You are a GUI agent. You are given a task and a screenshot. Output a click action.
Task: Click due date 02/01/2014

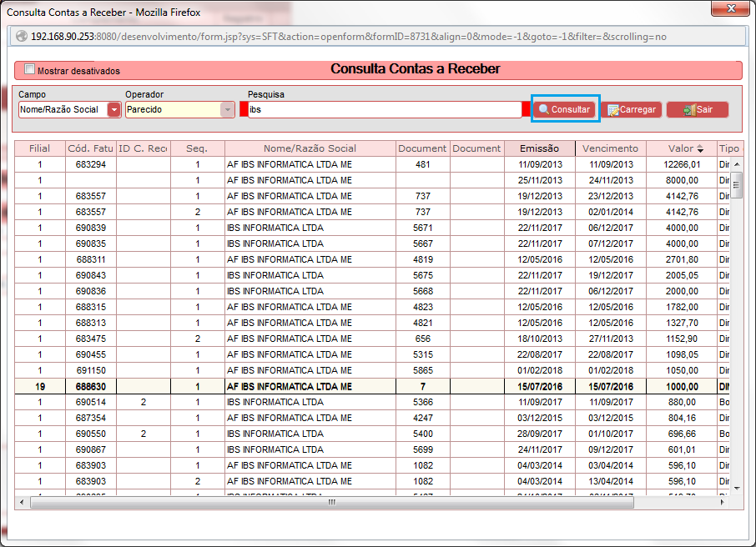[x=611, y=212]
